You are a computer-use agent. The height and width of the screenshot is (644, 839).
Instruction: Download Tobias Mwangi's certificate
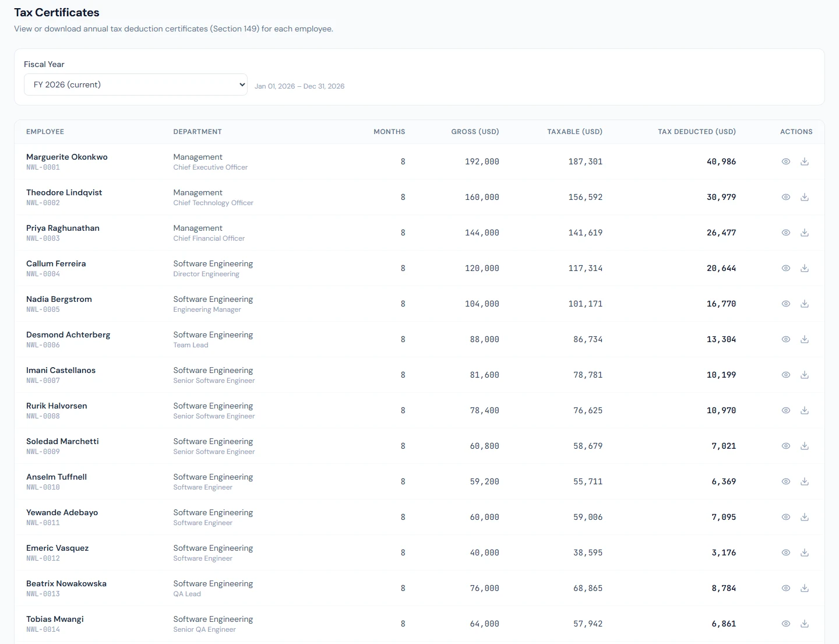pyautogui.click(x=805, y=624)
